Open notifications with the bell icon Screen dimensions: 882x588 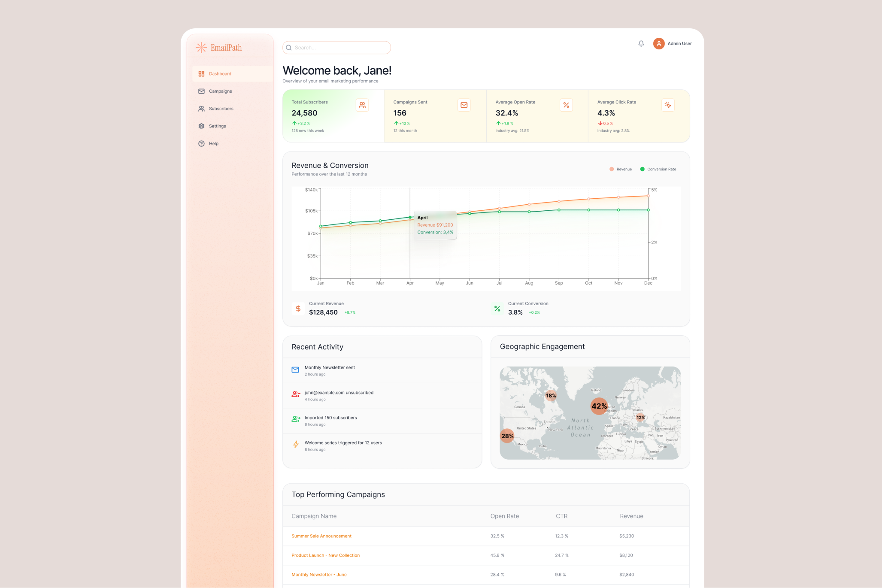pos(641,43)
